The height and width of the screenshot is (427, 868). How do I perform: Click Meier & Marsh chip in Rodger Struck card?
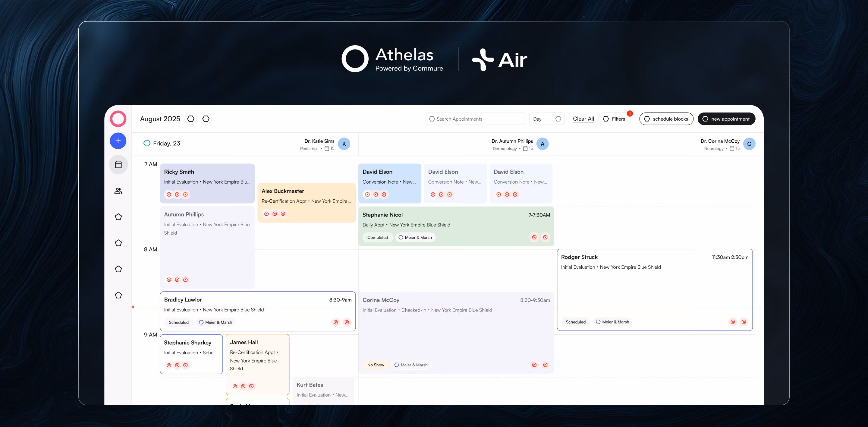pos(612,322)
